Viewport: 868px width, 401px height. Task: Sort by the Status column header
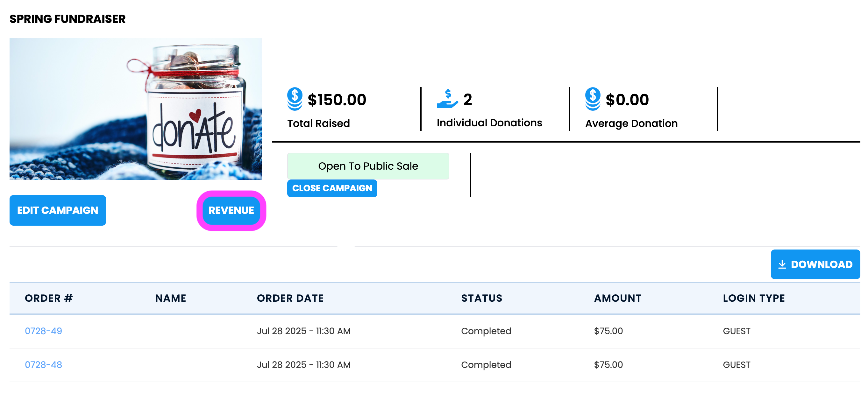481,298
